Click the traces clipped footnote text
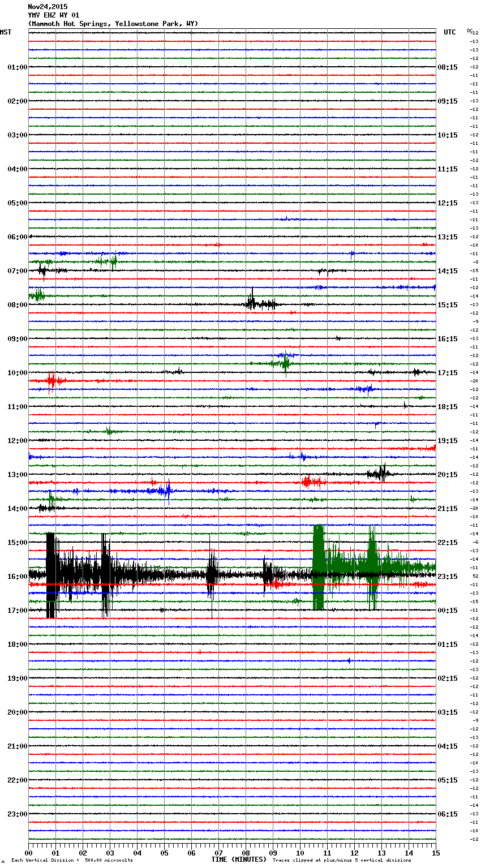481x868 pixels. tap(342, 860)
